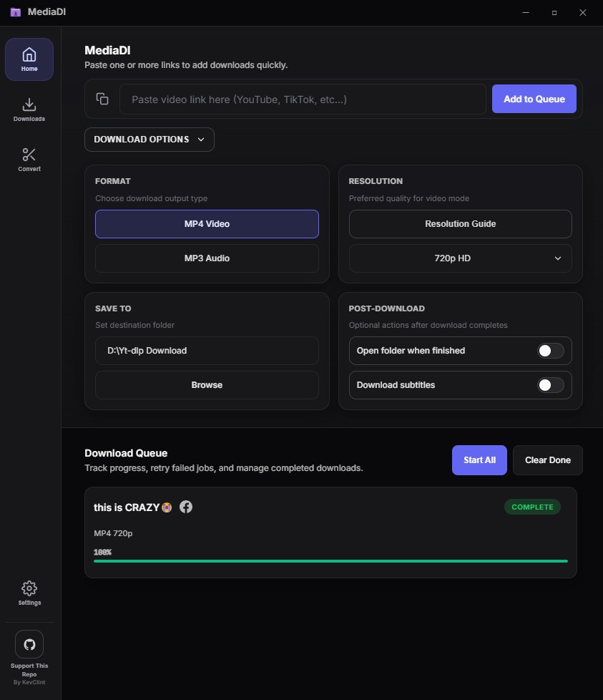Open the Resolution Guide
603x700 pixels.
pos(460,224)
